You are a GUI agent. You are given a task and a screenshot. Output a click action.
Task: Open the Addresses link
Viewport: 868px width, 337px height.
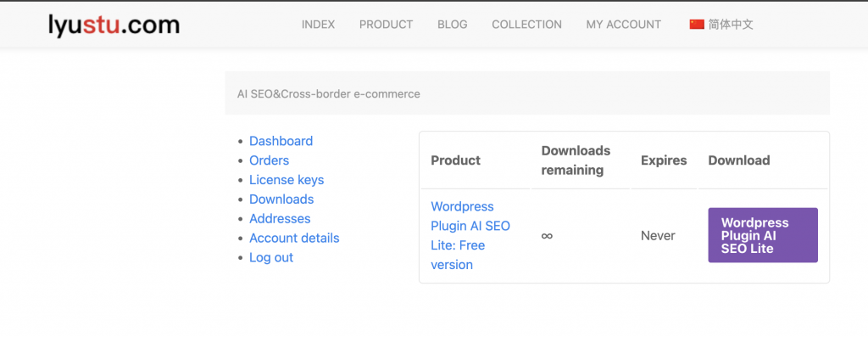point(280,218)
